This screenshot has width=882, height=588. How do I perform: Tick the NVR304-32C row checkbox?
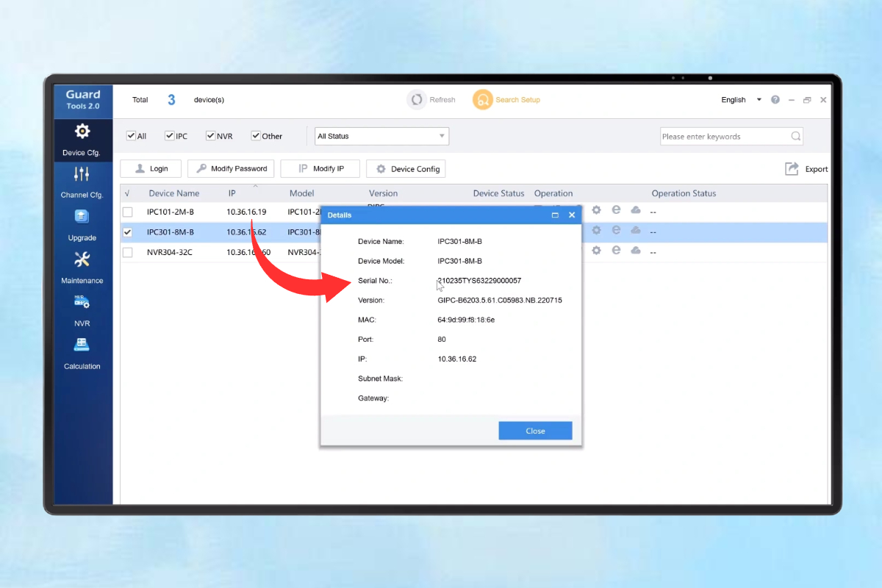pos(128,252)
